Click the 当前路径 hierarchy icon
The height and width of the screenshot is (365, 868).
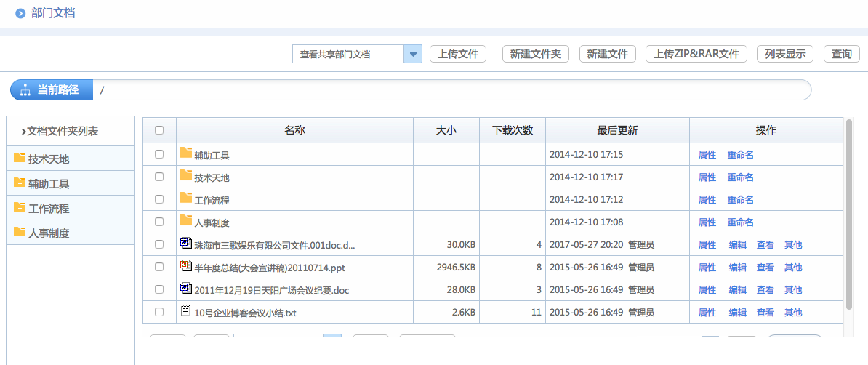click(x=25, y=90)
